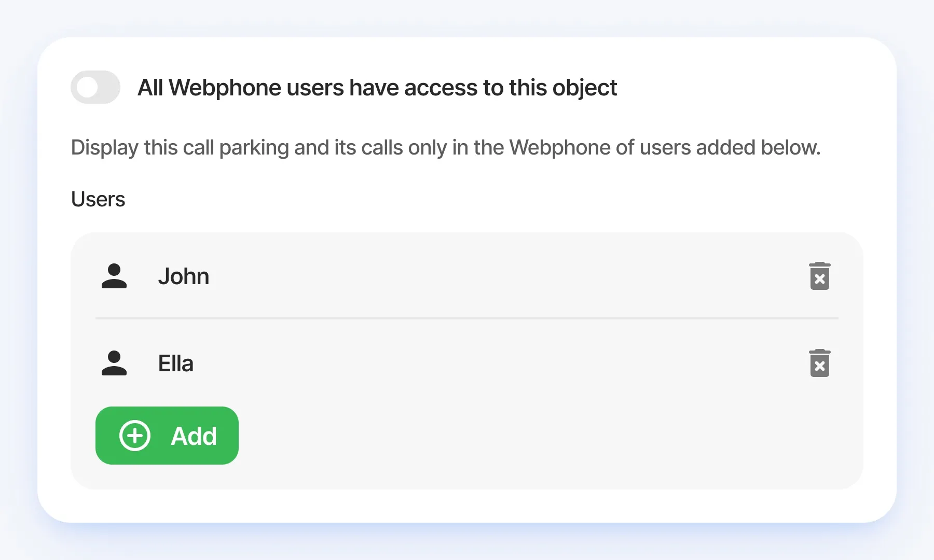Viewport: 934px width, 560px height.
Task: Click "All" at the switch label's start
Action: (x=150, y=88)
